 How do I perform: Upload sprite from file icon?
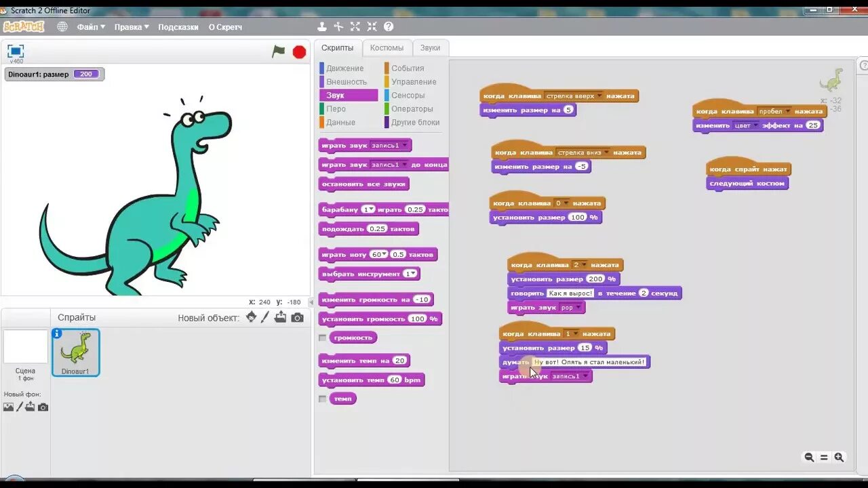click(x=280, y=317)
